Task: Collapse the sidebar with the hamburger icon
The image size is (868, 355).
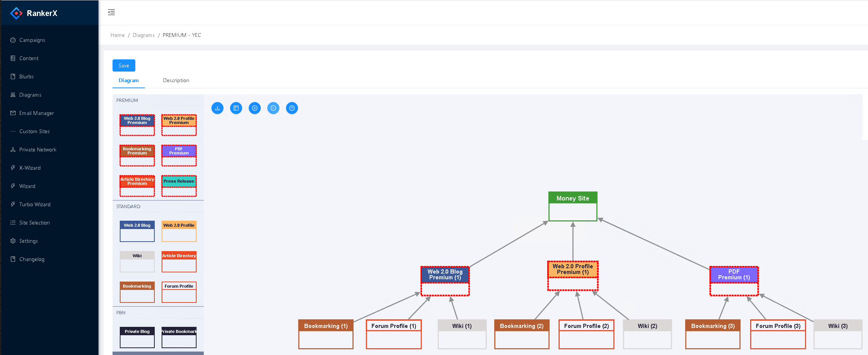Action: point(111,12)
